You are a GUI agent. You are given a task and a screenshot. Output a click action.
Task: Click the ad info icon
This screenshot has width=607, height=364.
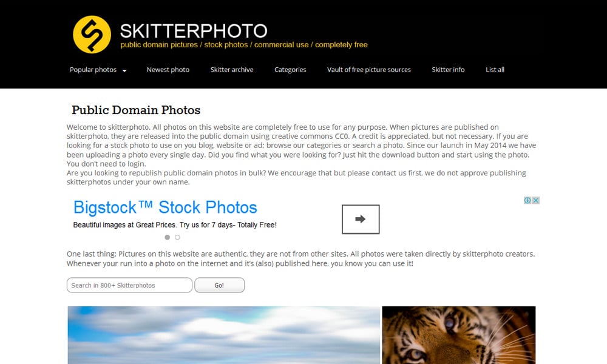point(527,200)
